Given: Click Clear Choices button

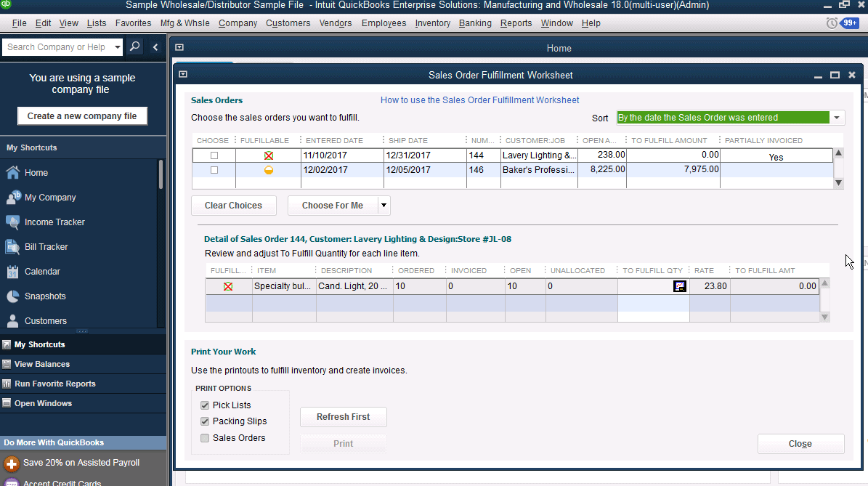Looking at the screenshot, I should point(234,206).
